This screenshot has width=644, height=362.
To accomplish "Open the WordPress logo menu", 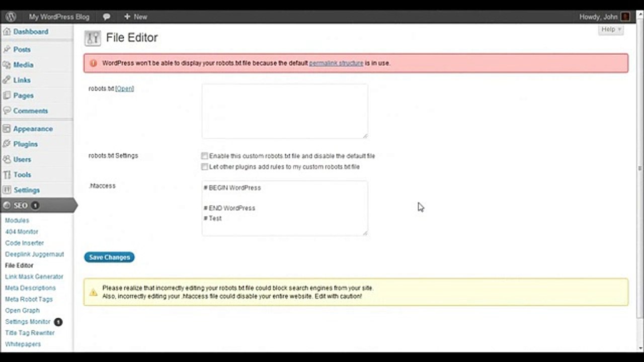I will click(11, 17).
